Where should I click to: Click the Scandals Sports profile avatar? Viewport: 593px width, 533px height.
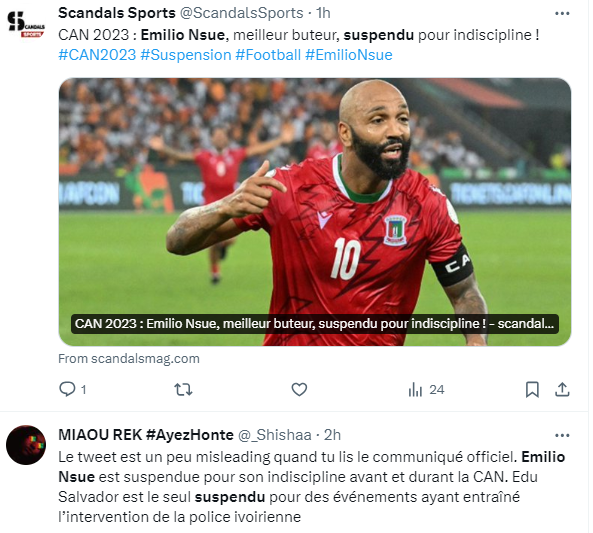pos(26,25)
